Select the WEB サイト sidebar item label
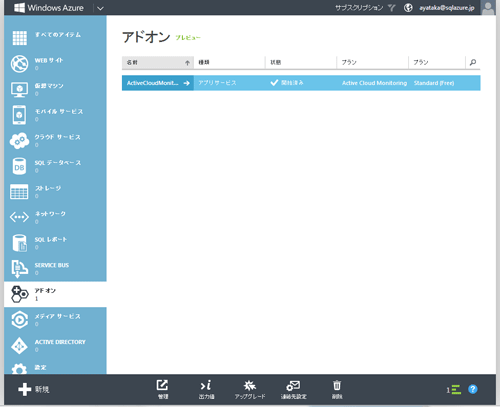The height and width of the screenshot is (407, 500). tap(49, 60)
